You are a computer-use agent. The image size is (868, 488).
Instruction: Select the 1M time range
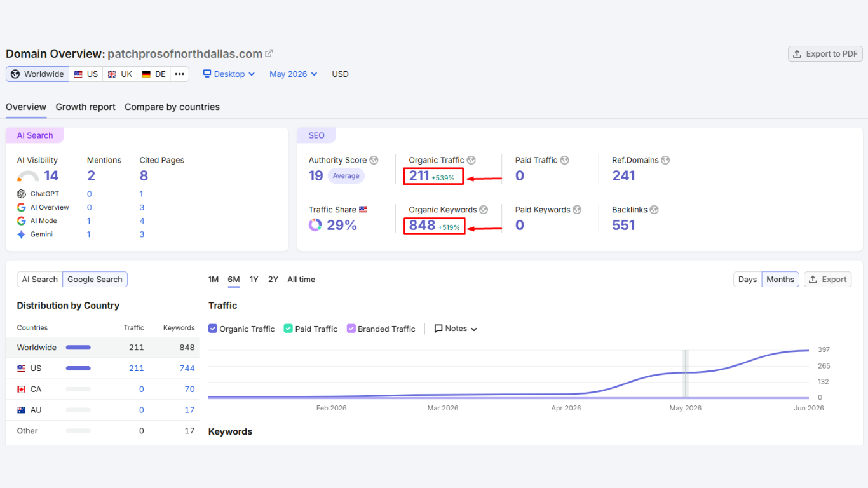tap(214, 280)
